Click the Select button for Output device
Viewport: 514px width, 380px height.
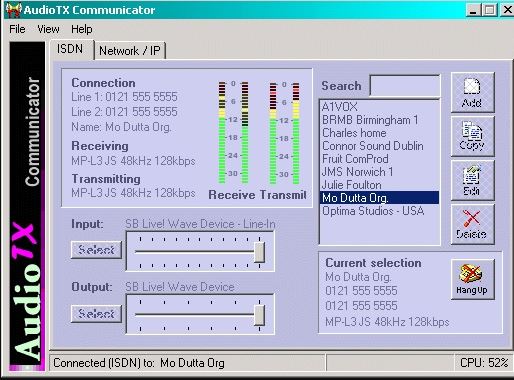(96, 314)
